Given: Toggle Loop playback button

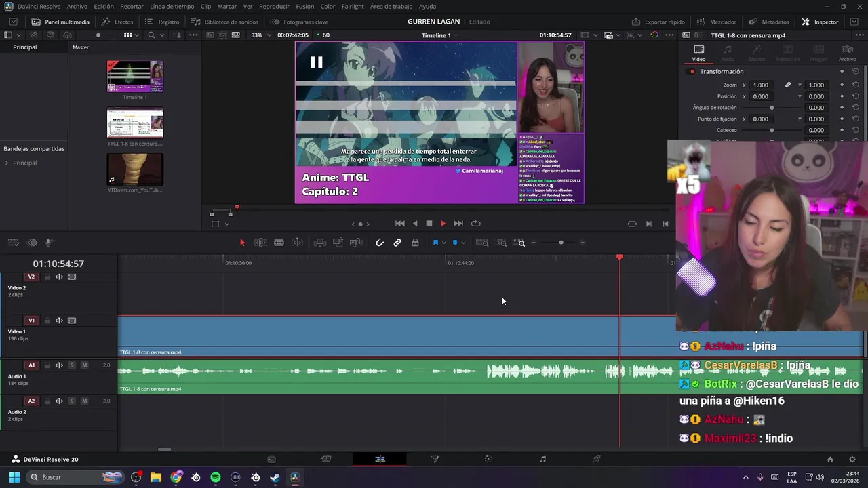Looking at the screenshot, I should click(x=476, y=224).
